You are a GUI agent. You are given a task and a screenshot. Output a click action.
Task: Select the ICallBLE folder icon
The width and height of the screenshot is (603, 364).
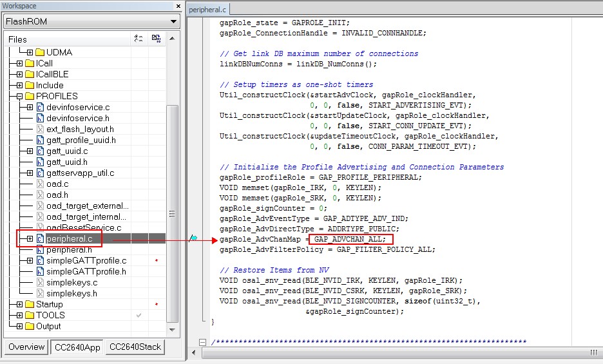(30, 74)
